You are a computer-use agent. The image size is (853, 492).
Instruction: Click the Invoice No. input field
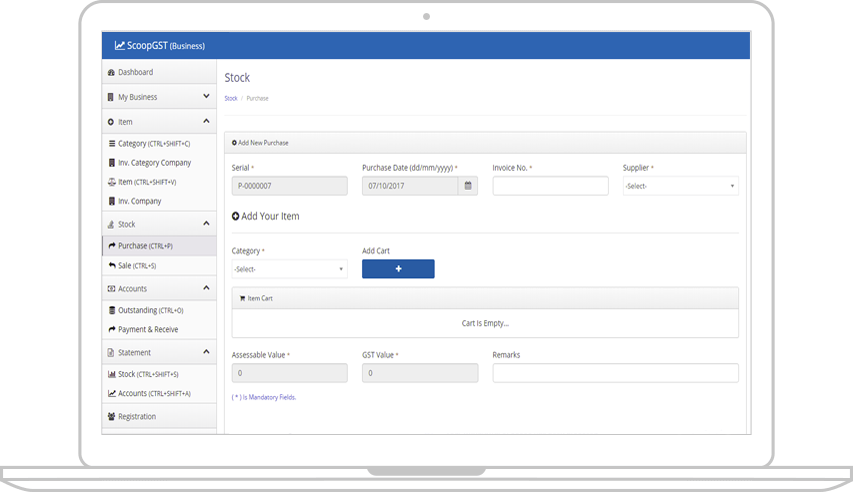point(550,186)
